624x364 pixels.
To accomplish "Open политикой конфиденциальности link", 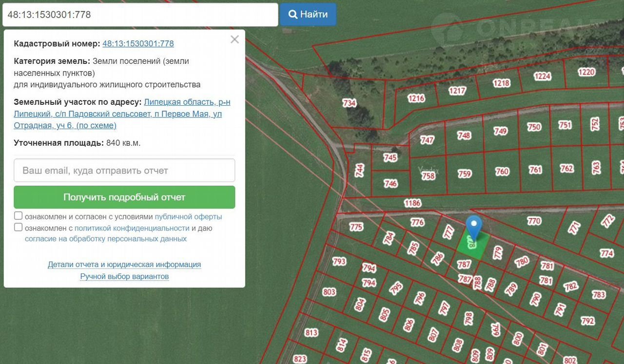I will point(132,228).
